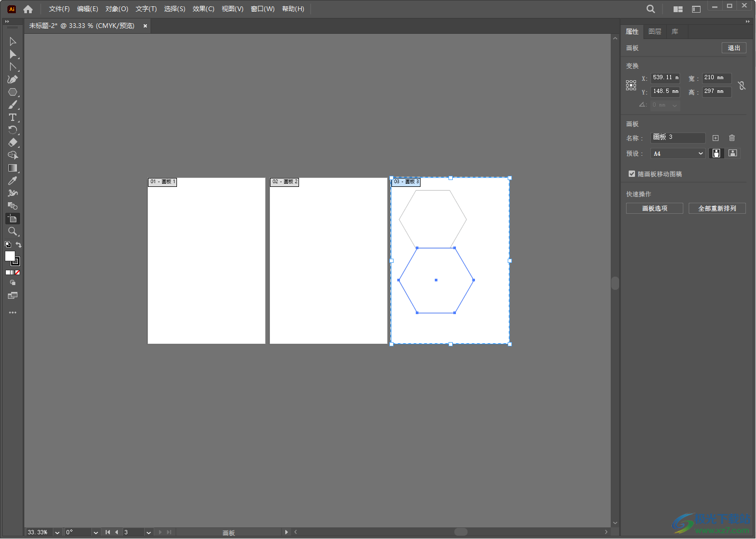This screenshot has height=539, width=756.
Task: Pick the Eyedropper tool
Action: coord(13,181)
